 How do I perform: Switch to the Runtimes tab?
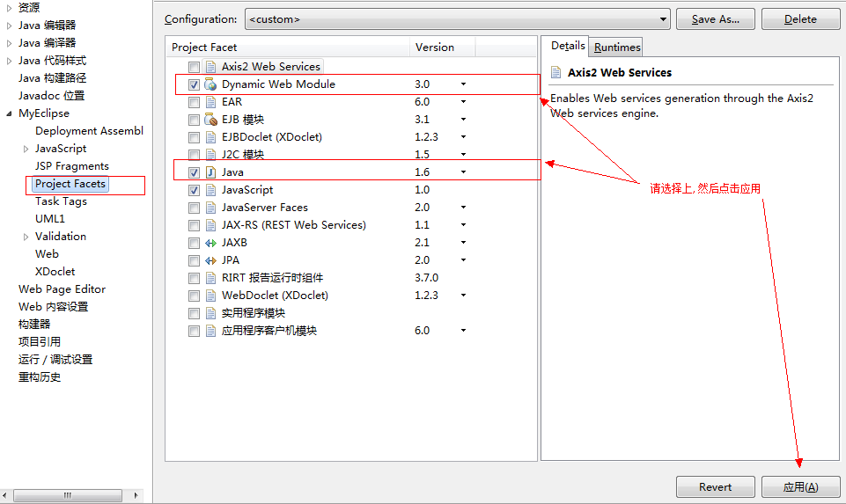pyautogui.click(x=616, y=47)
